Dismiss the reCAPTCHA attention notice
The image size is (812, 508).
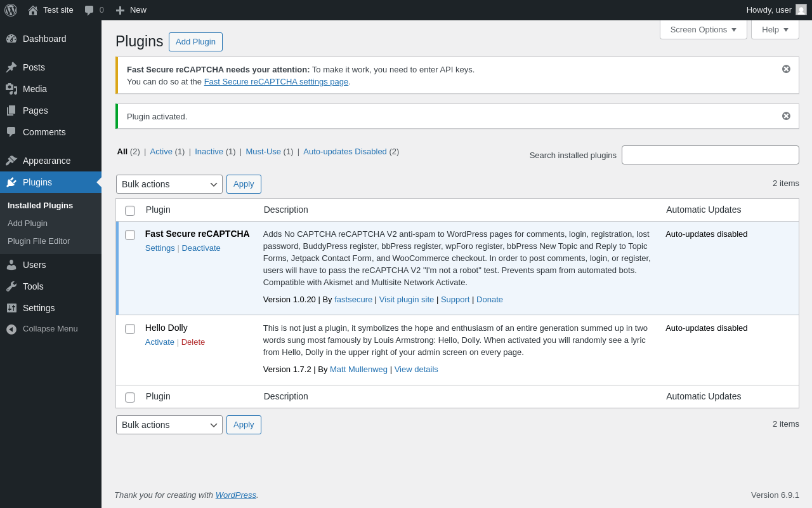[786, 69]
